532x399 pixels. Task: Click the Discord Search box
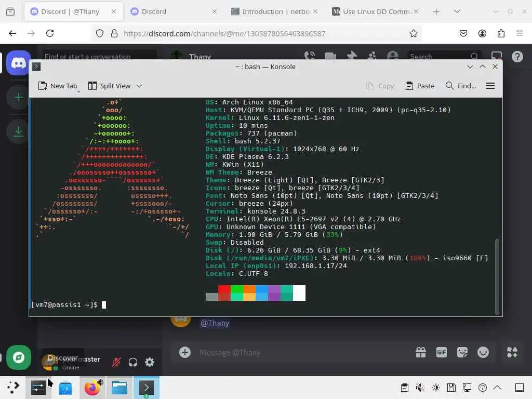[444, 56]
